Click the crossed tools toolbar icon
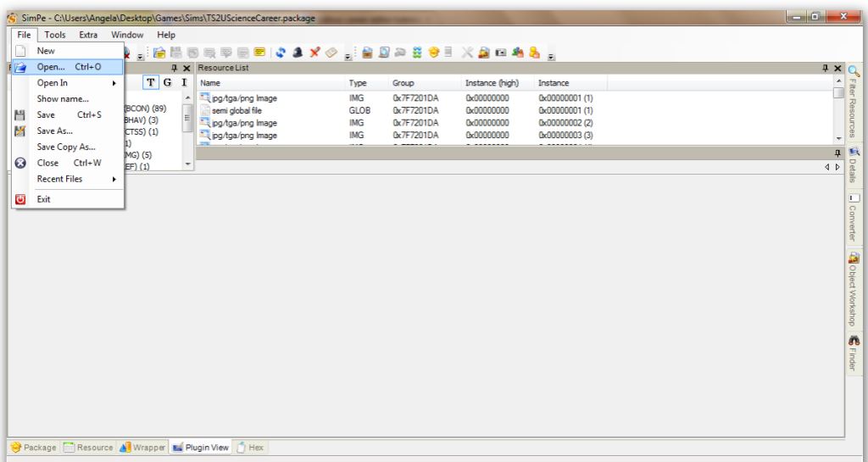The image size is (868, 462). (x=467, y=53)
